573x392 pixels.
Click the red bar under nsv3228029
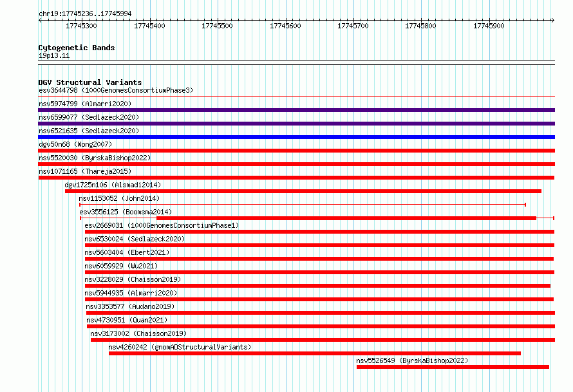click(317, 286)
